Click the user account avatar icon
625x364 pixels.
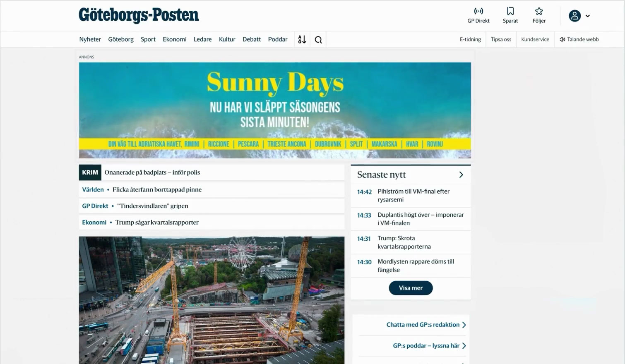tap(575, 16)
